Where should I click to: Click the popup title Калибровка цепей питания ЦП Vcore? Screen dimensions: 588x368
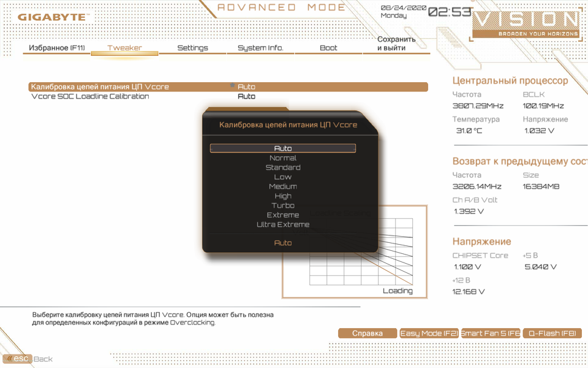coord(288,125)
